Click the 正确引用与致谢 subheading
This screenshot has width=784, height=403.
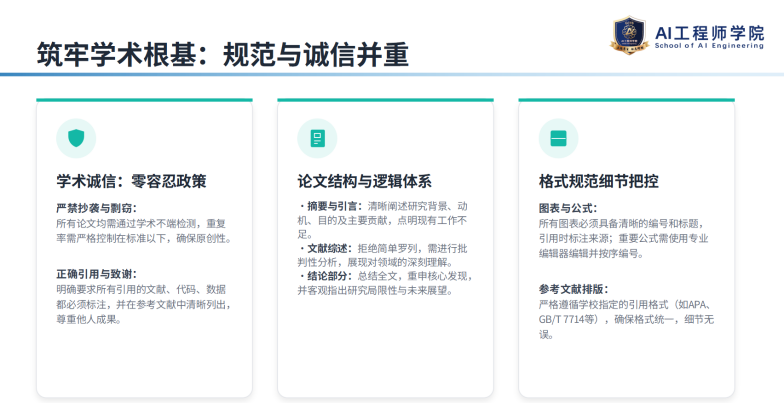click(x=96, y=274)
